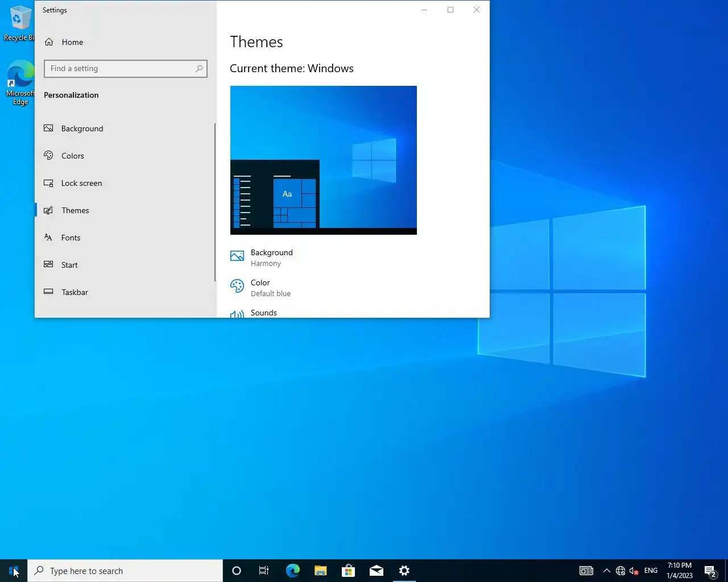
Task: Open the clock showing 7:10 PM
Action: point(680,571)
